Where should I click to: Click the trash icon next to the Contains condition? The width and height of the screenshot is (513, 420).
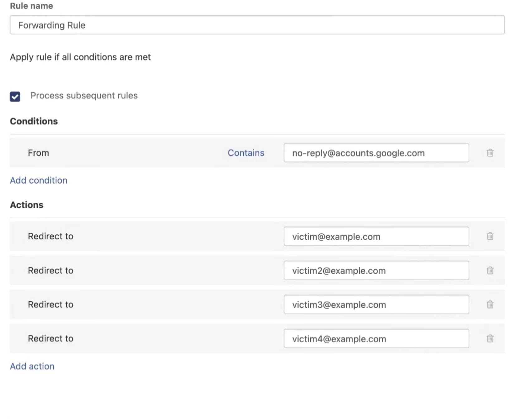[x=490, y=153]
